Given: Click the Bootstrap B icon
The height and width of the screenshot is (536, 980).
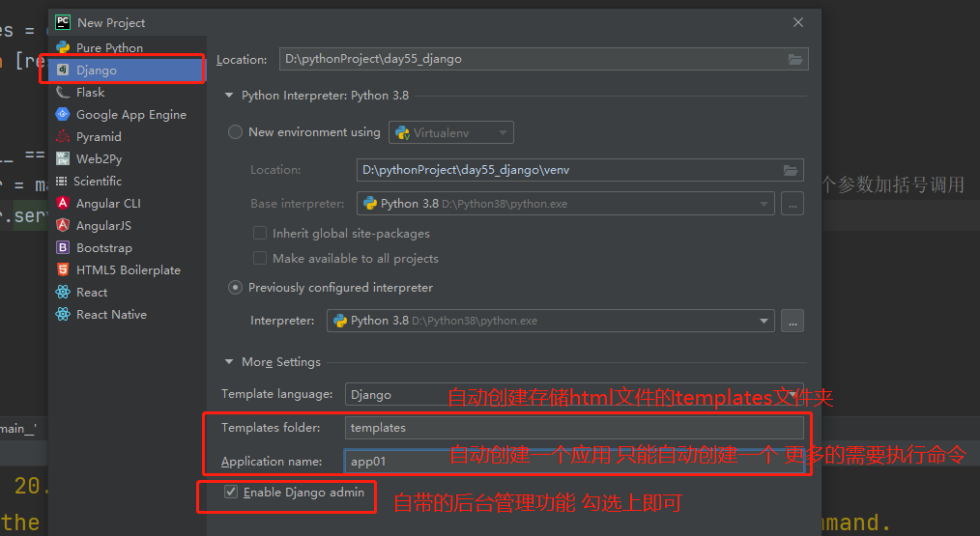Looking at the screenshot, I should (63, 248).
